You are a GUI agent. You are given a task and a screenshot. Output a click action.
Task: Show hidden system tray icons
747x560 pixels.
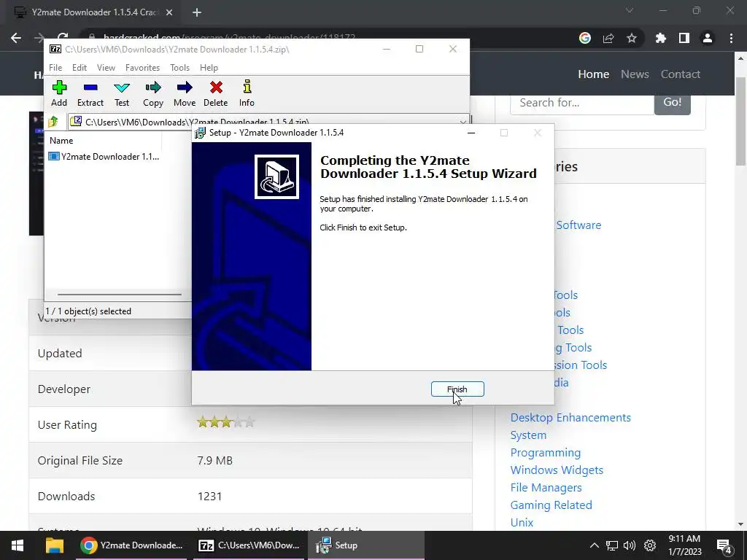click(594, 545)
